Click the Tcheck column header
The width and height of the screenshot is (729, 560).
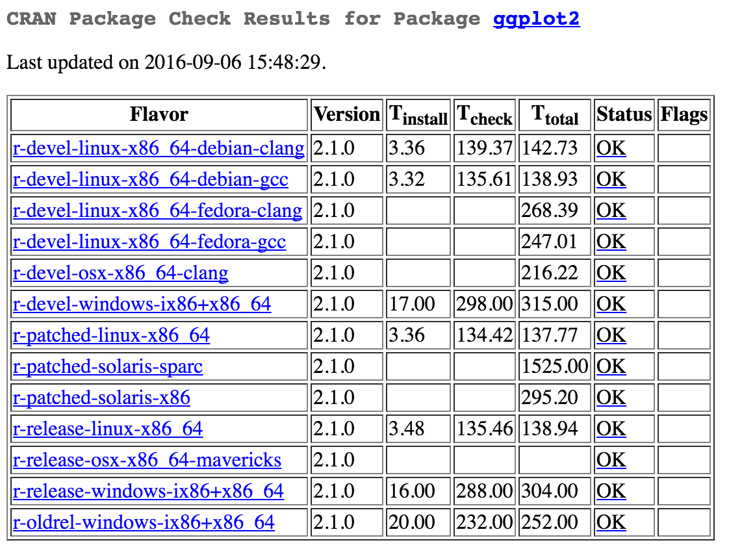click(485, 114)
